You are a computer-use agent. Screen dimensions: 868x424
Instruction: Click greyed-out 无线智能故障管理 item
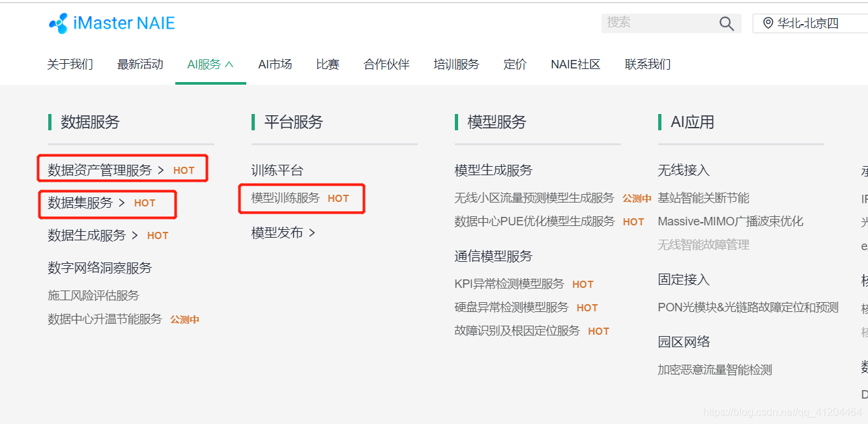(704, 245)
